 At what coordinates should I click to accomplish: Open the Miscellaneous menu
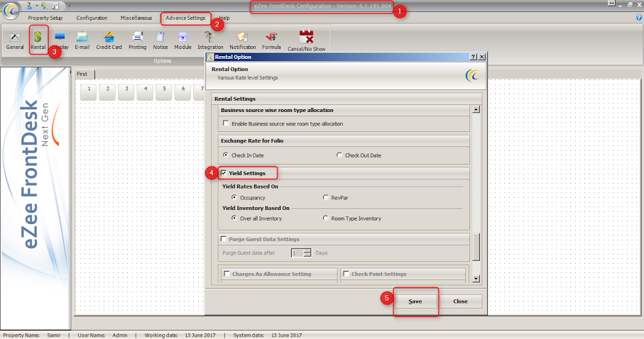pos(136,18)
